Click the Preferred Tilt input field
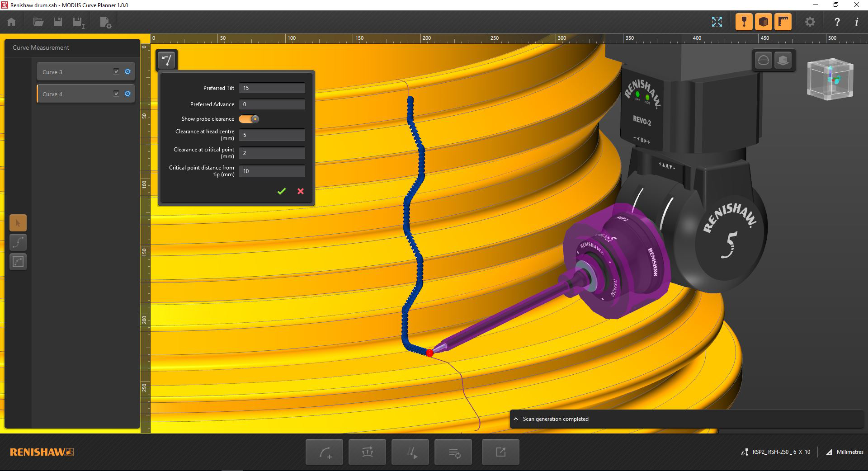 tap(272, 88)
